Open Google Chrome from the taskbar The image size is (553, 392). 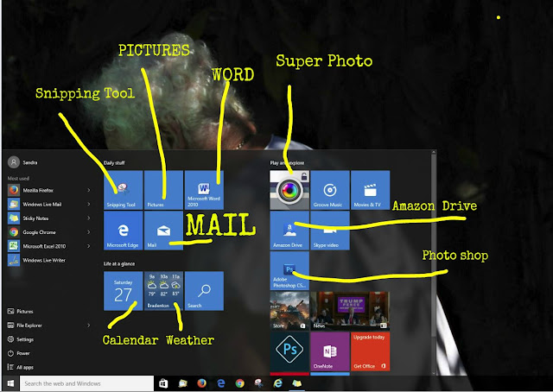coord(240,383)
